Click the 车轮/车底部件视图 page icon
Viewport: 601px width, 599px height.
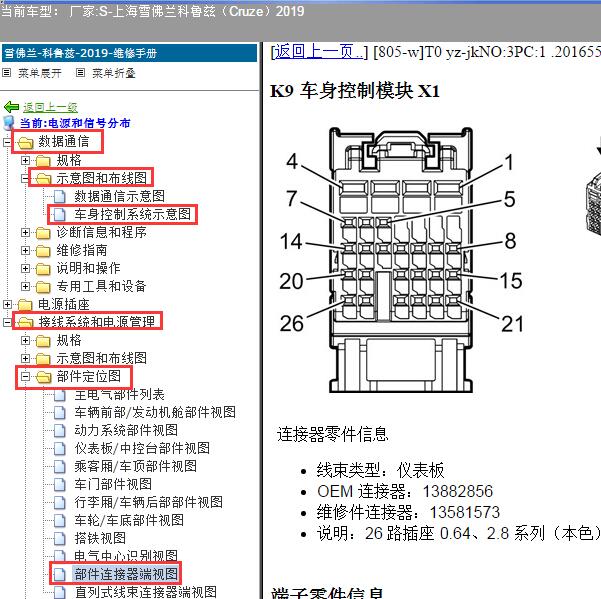pos(59,520)
